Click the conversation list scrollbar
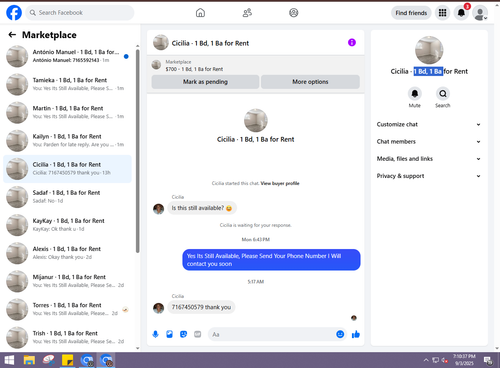This screenshot has height=368, width=500. pos(137,151)
